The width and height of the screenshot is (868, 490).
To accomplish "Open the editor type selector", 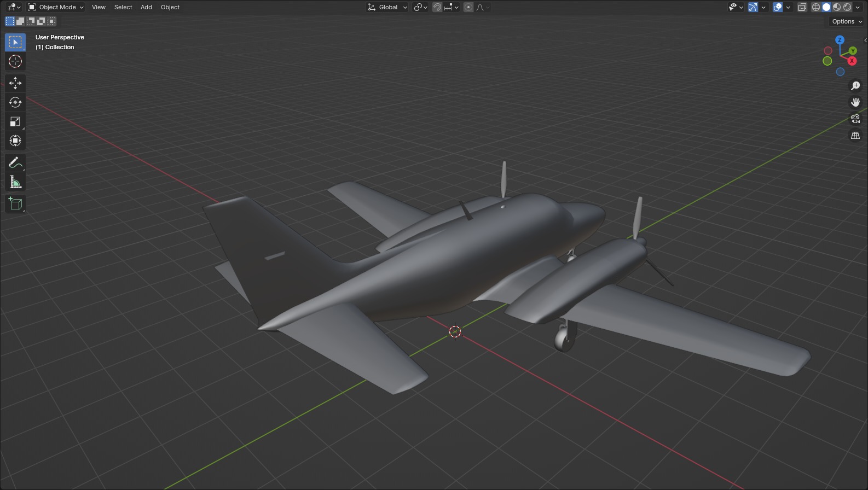I will [x=13, y=7].
